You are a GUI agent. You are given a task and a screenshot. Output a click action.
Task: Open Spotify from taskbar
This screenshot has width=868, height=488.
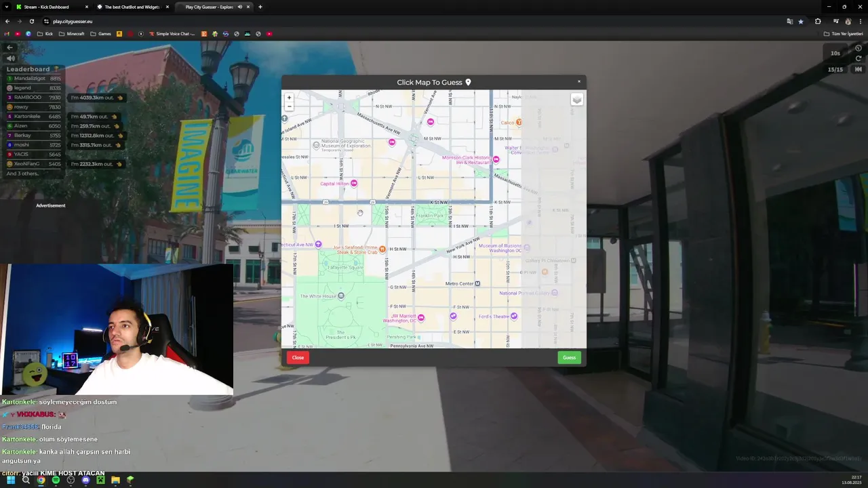(x=56, y=480)
